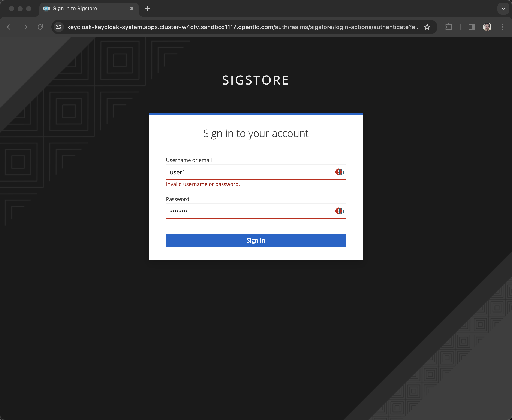Close the 'Sign in to Sigstore' tab

(132, 9)
